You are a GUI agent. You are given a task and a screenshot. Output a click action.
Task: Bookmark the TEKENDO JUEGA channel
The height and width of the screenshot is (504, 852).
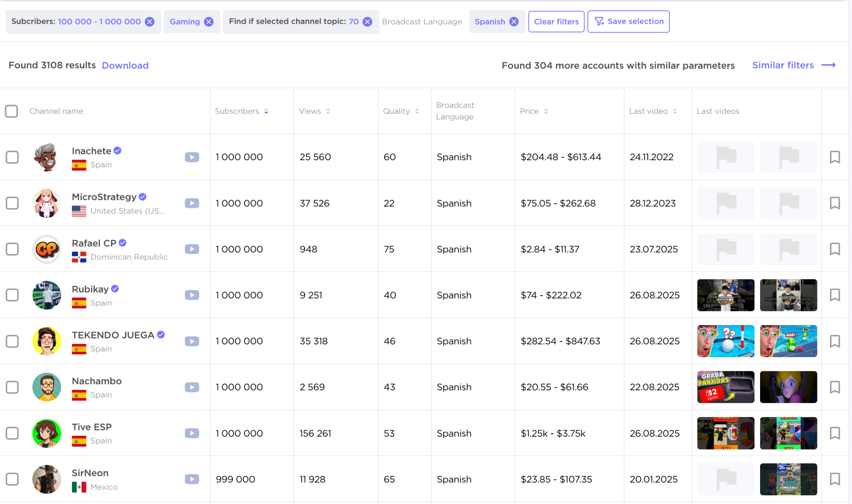(x=835, y=341)
